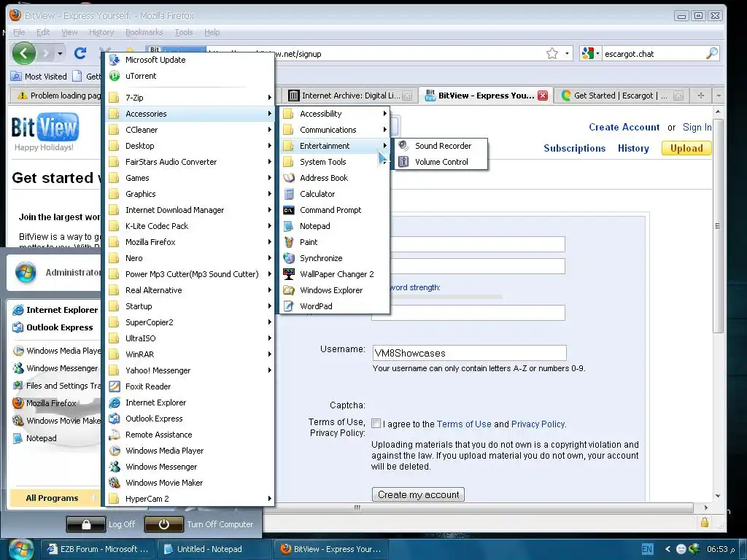Launch Foxit Reader from programs list

click(x=190, y=386)
